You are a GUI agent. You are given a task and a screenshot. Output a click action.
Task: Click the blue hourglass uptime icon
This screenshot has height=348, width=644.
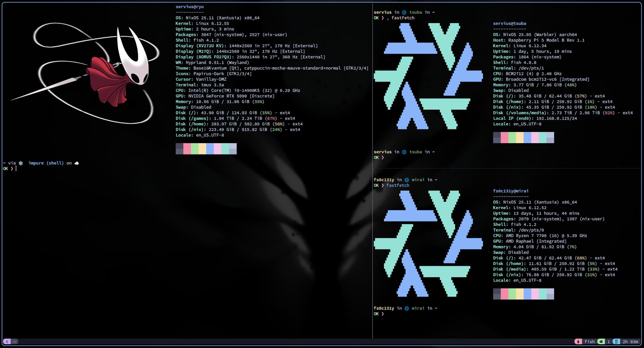coord(616,342)
